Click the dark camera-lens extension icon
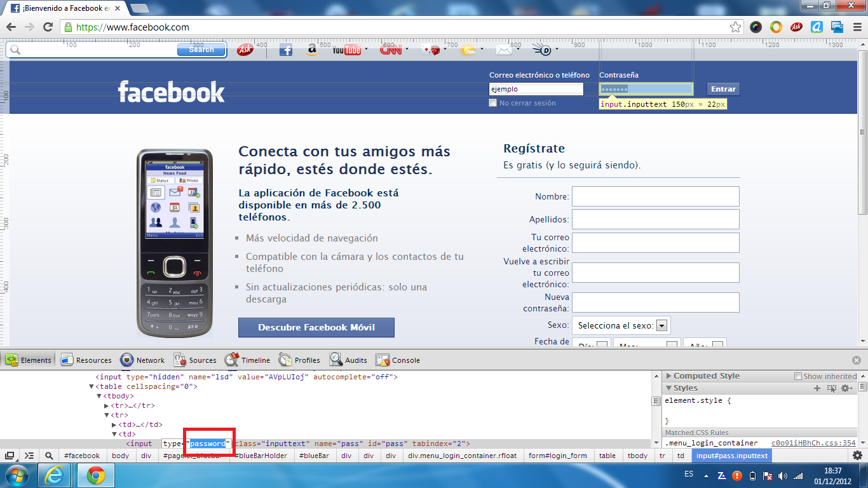868x488 pixels. coord(756,27)
